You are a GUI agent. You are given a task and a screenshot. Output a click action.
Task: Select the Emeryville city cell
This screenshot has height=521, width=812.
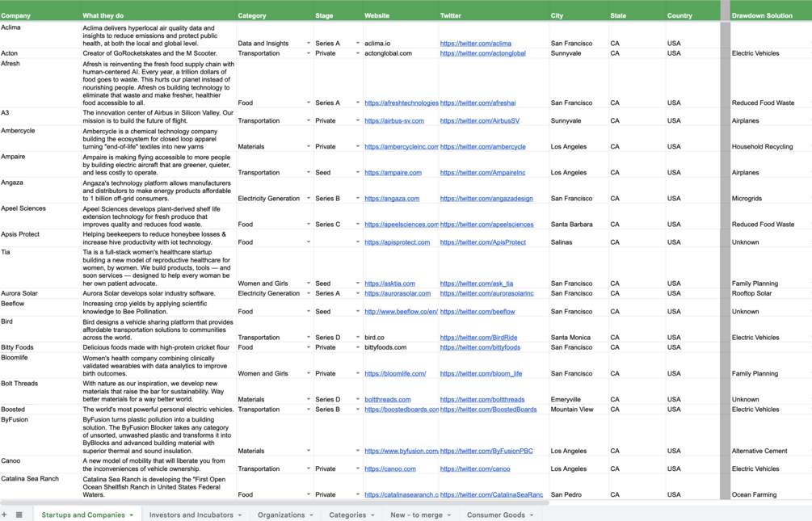pyautogui.click(x=578, y=392)
